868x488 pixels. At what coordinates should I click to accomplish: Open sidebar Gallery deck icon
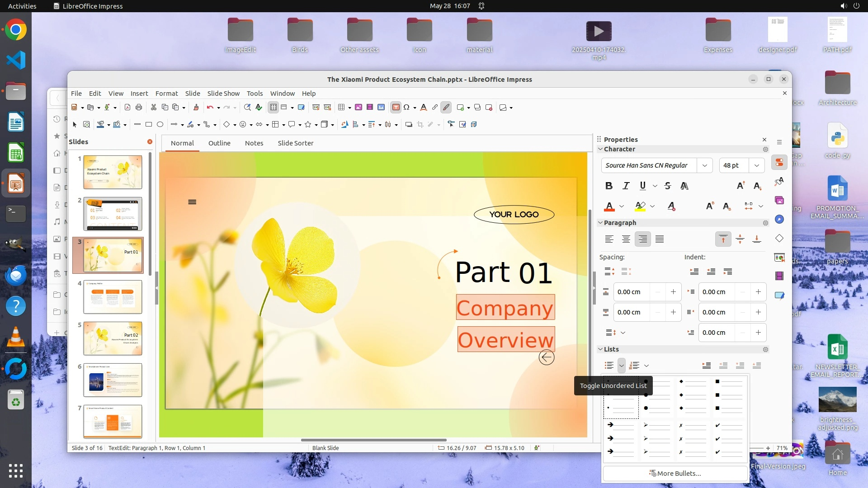tap(779, 200)
